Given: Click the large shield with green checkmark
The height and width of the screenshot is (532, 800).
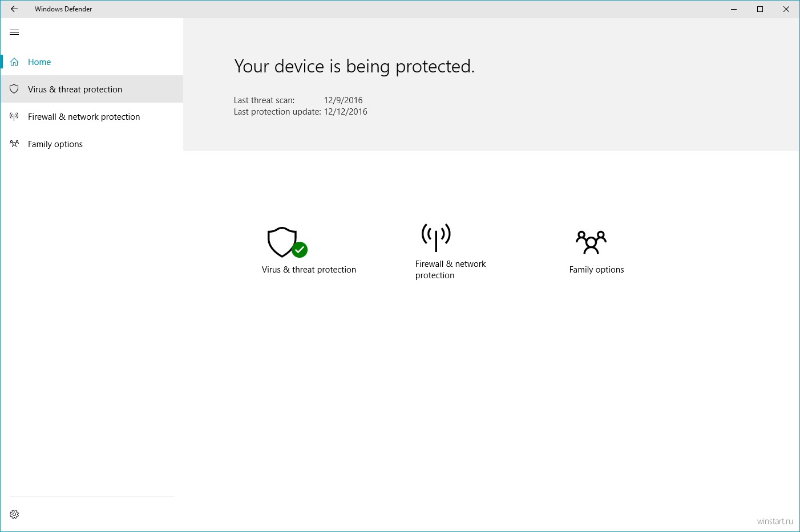Looking at the screenshot, I should point(287,242).
